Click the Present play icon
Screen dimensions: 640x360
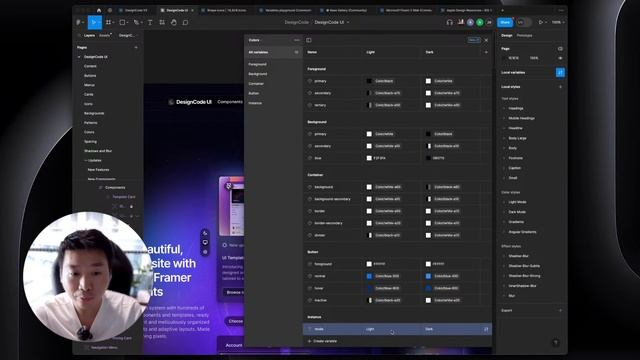tap(541, 22)
